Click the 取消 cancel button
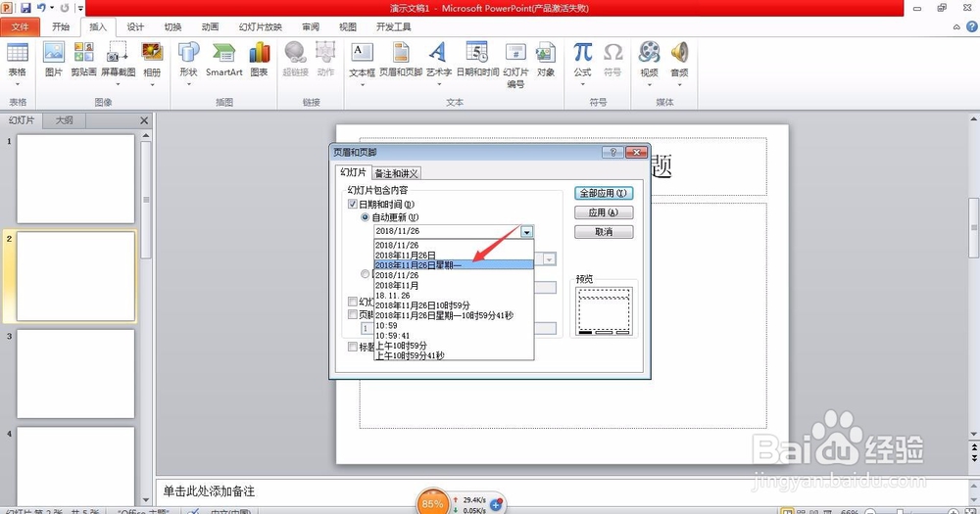The height and width of the screenshot is (514, 980). click(x=603, y=232)
